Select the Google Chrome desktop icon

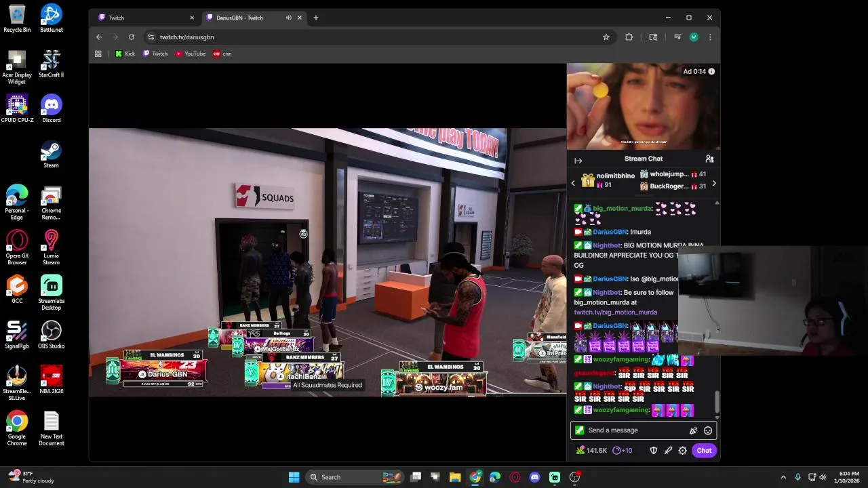17,429
